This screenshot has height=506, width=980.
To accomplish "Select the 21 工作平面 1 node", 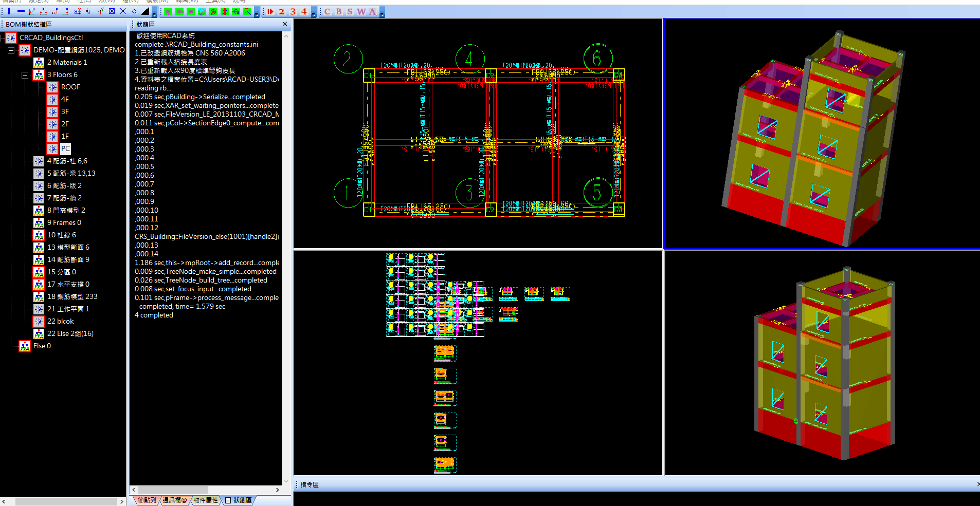I will pos(68,309).
